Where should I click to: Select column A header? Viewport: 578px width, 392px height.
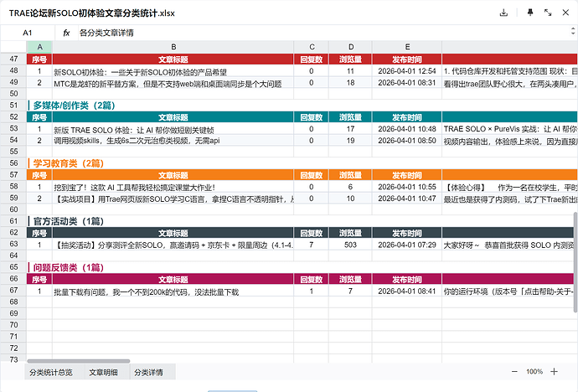click(39, 47)
